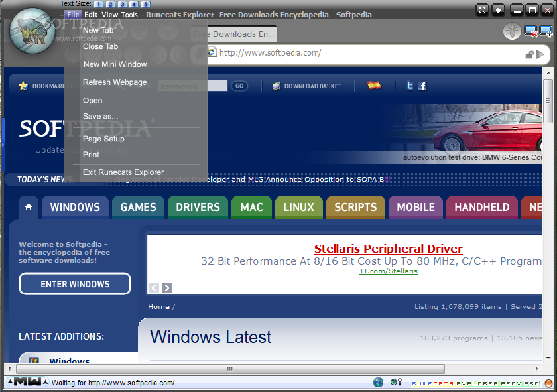Select New Mini Window menu entry
The height and width of the screenshot is (392, 557).
(115, 64)
